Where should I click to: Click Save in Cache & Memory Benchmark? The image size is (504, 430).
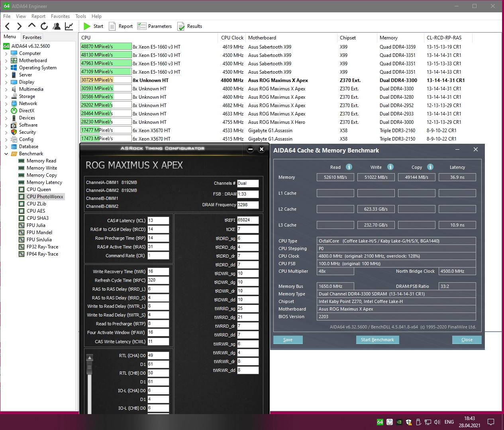pos(288,340)
